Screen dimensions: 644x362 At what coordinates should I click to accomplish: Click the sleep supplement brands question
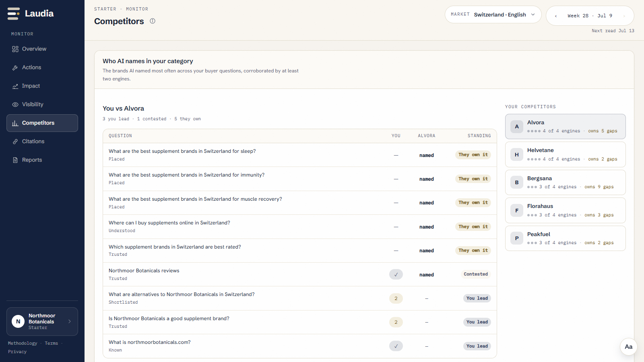[x=182, y=151]
